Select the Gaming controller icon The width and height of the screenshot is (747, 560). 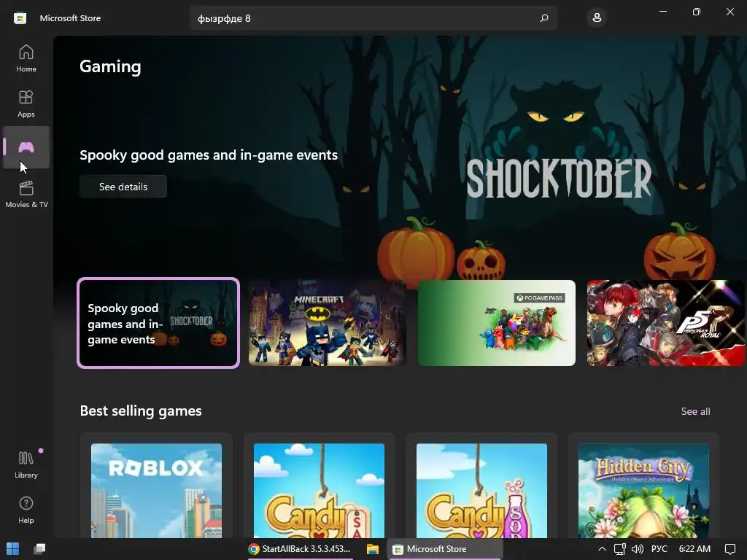26,147
